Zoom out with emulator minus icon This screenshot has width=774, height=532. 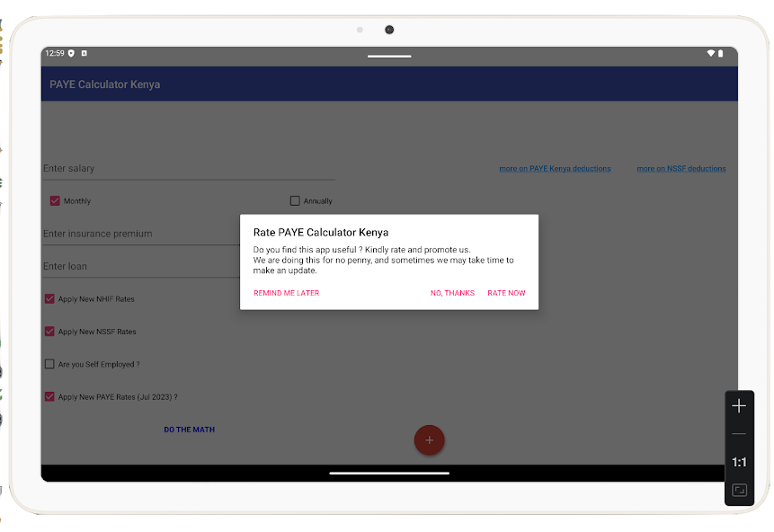738,434
